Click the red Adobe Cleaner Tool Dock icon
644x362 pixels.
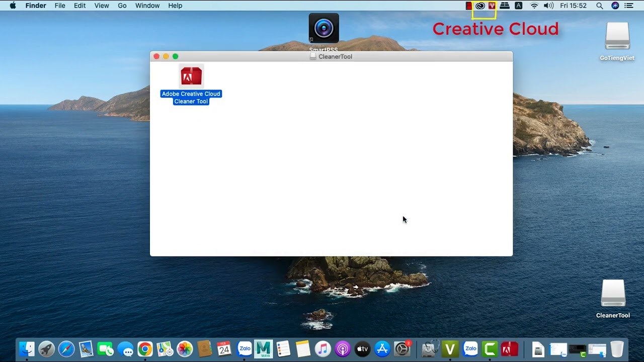(x=510, y=348)
